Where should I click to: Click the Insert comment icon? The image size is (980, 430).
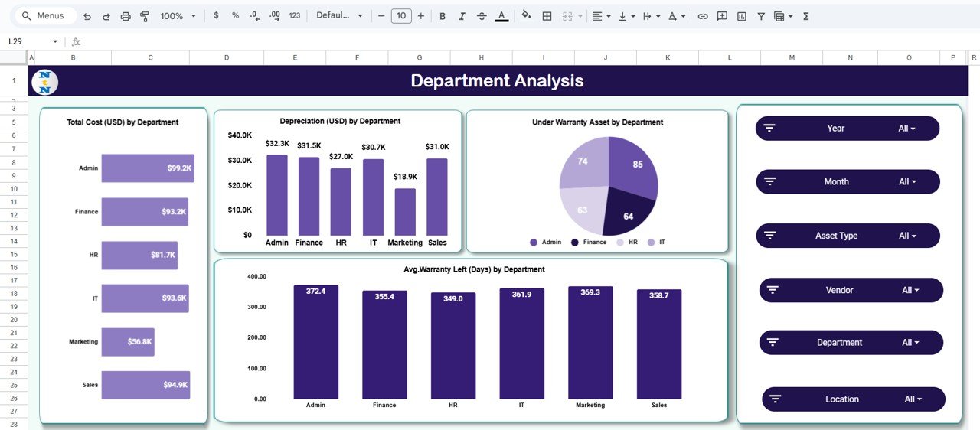click(x=721, y=16)
